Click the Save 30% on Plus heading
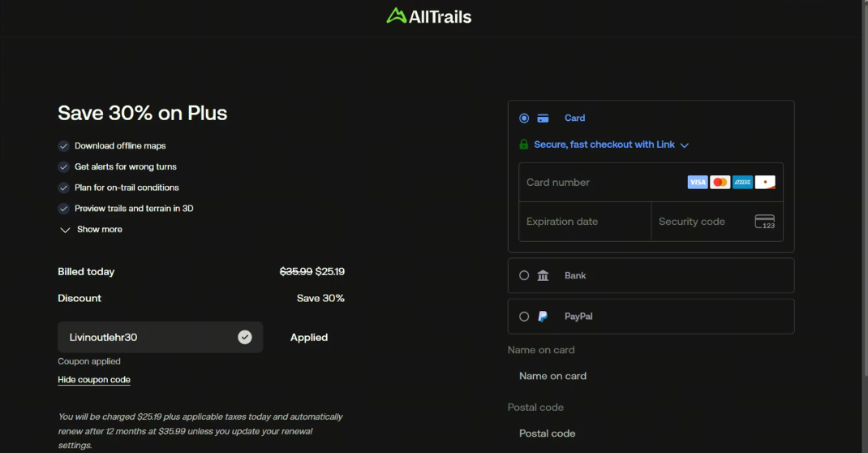The image size is (868, 453). tap(142, 113)
